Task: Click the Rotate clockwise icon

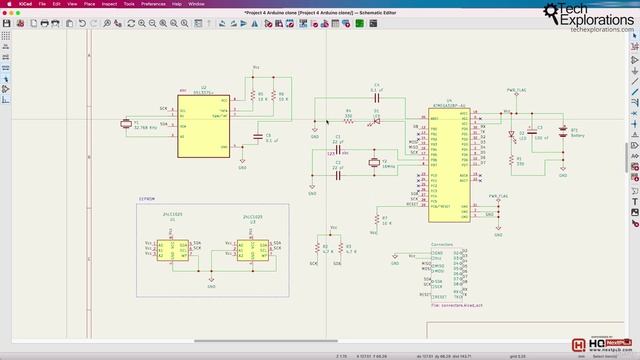Action: [x=233, y=23]
